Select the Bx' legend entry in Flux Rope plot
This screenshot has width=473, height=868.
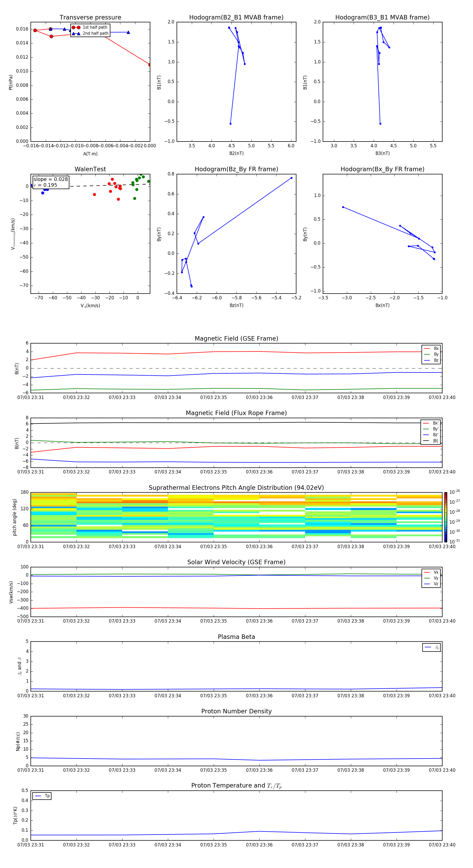pyautogui.click(x=431, y=423)
